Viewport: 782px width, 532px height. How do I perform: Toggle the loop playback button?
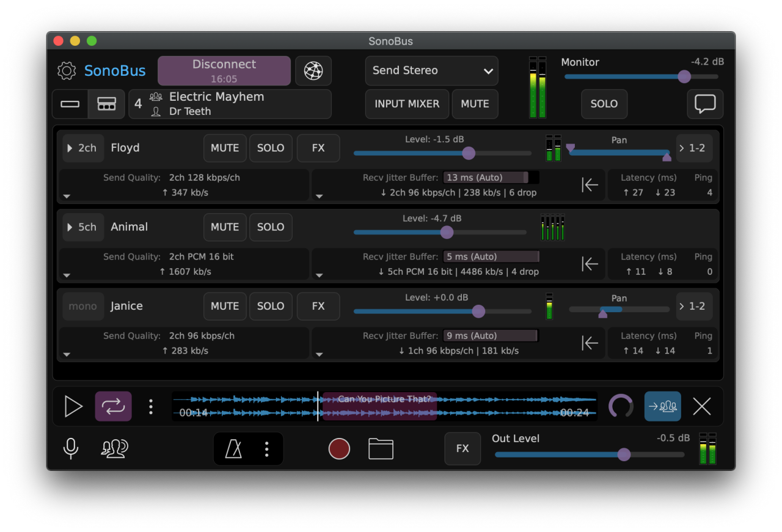[113, 406]
